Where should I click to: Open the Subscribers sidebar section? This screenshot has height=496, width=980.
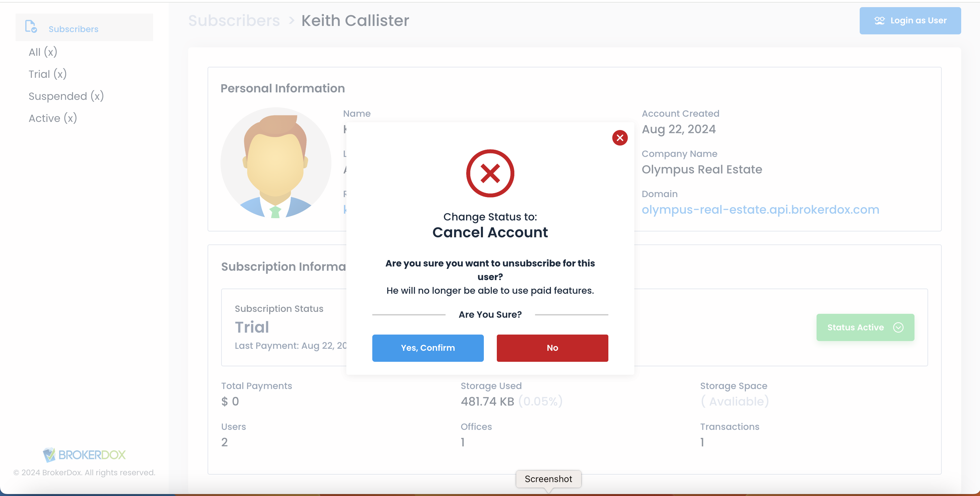tap(84, 28)
